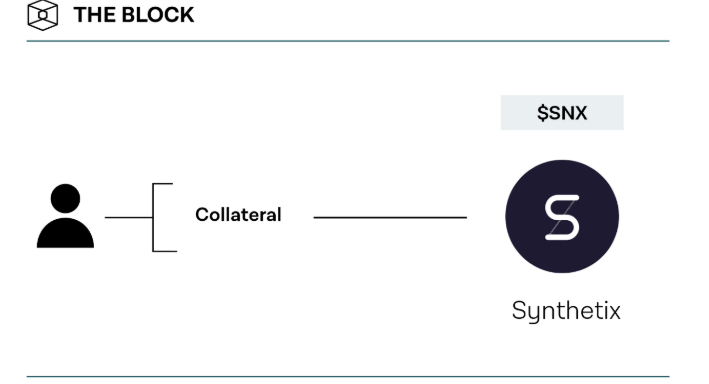Viewport: 709px width, 384px height.
Task: Select the bracket's vertical bar beside Collateral
Action: point(153,217)
